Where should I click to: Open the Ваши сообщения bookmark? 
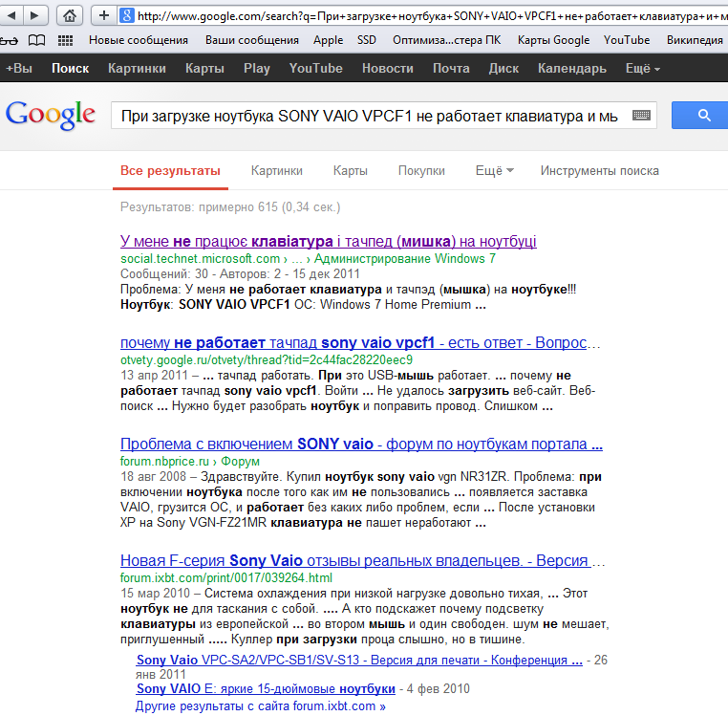click(x=252, y=40)
